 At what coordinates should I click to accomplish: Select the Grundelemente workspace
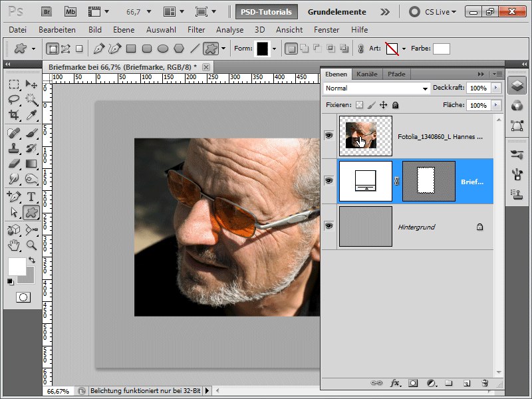pos(337,12)
